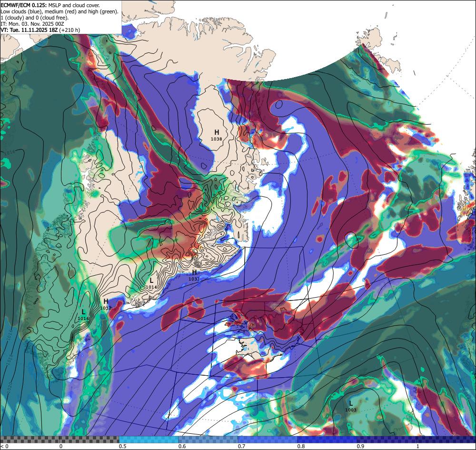476x450 pixels.
Task: Click the colorbar segment between 0.7 and 0.8
Action: (x=268, y=440)
